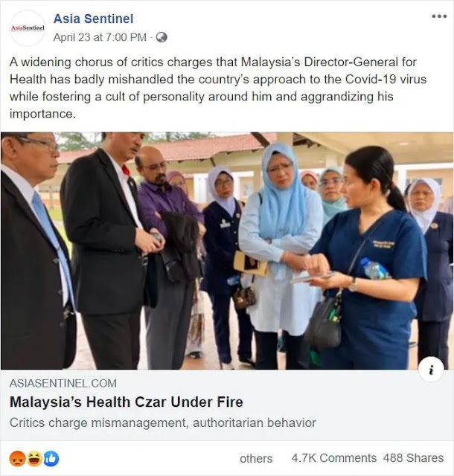Click the angry reaction emoji

point(17,459)
